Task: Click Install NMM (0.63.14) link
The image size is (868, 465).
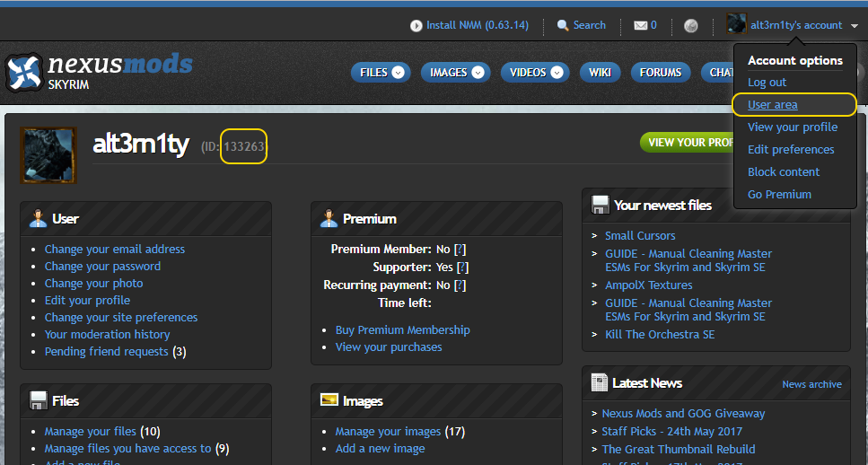Action: click(x=478, y=25)
